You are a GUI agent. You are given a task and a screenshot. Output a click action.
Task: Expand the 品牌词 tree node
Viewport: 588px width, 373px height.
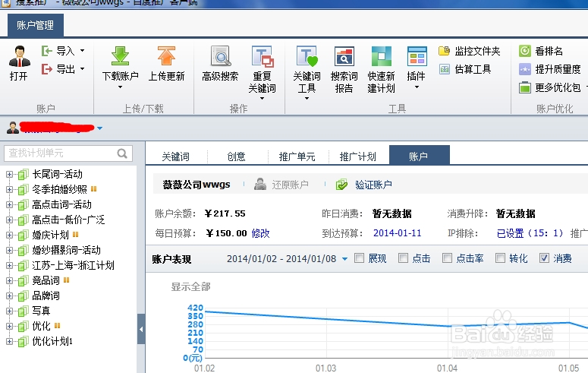pos(9,296)
